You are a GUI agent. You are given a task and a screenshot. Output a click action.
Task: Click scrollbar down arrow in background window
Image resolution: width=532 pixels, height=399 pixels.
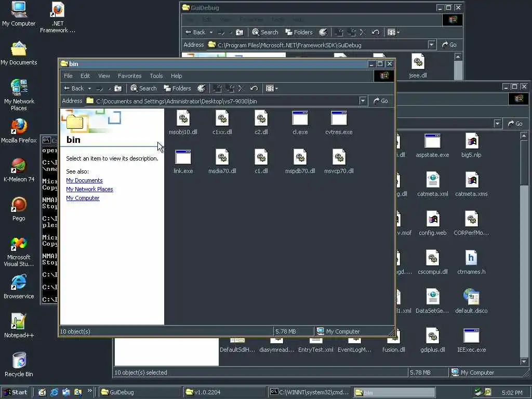click(x=524, y=362)
